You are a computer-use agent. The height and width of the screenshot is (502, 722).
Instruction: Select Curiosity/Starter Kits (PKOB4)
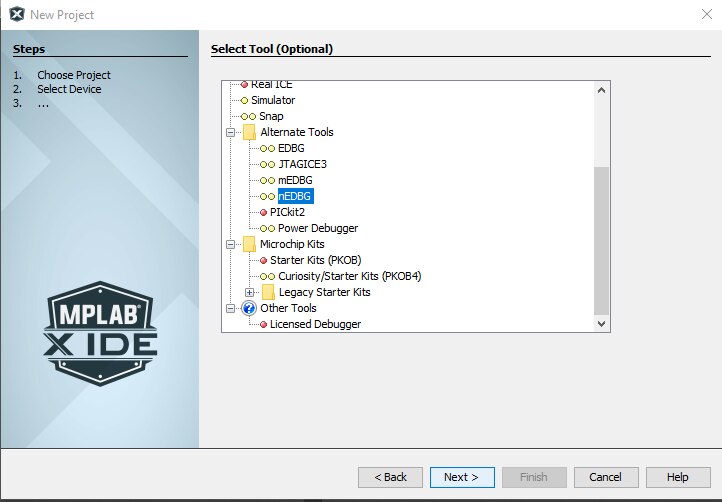(x=349, y=276)
